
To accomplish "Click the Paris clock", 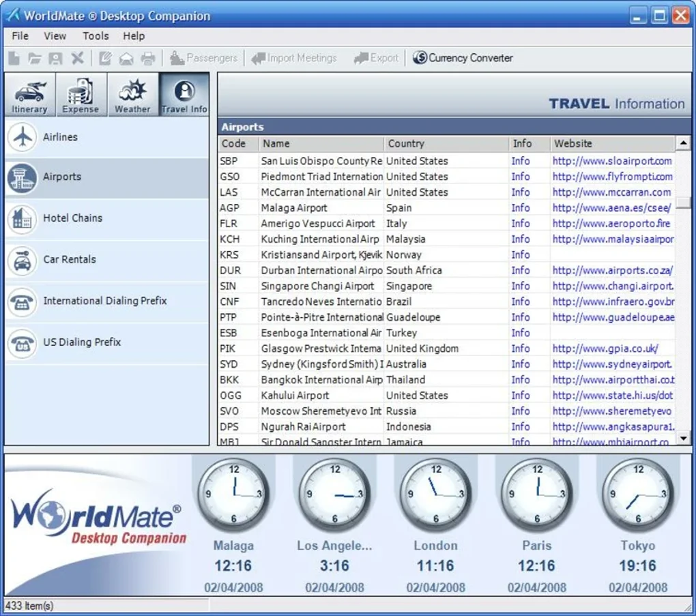I will pyautogui.click(x=536, y=494).
